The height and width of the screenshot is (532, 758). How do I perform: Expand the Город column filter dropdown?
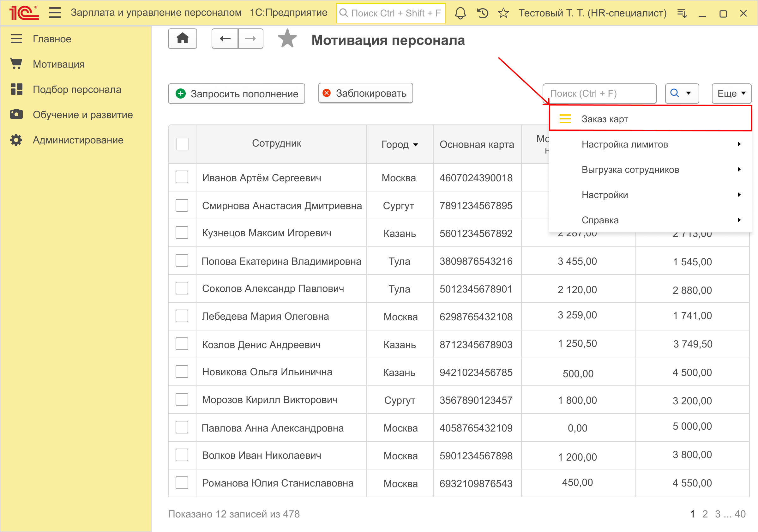416,145
